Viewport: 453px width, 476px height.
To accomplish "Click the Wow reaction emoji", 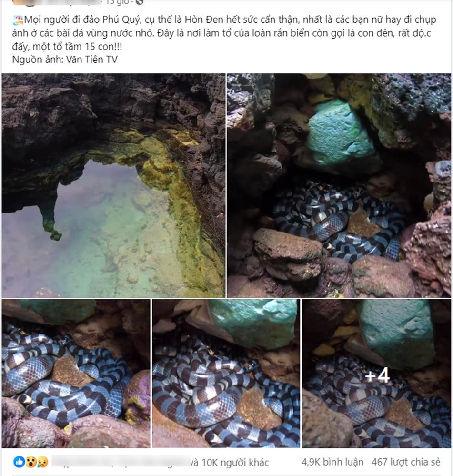I will pos(31,462).
